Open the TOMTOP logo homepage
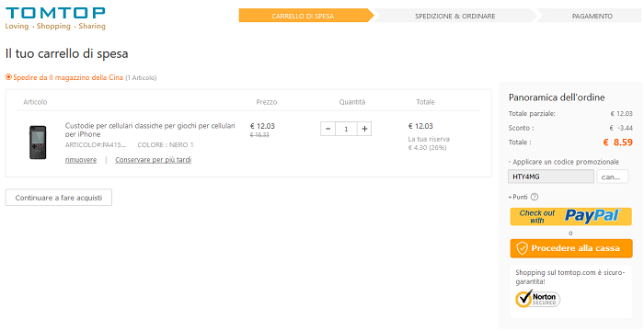 click(x=55, y=18)
